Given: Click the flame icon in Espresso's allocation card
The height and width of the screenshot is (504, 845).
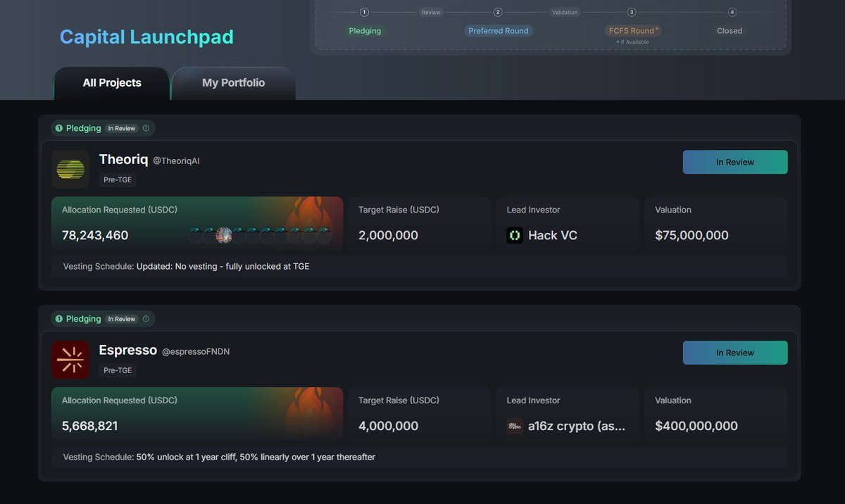Looking at the screenshot, I should [310, 411].
